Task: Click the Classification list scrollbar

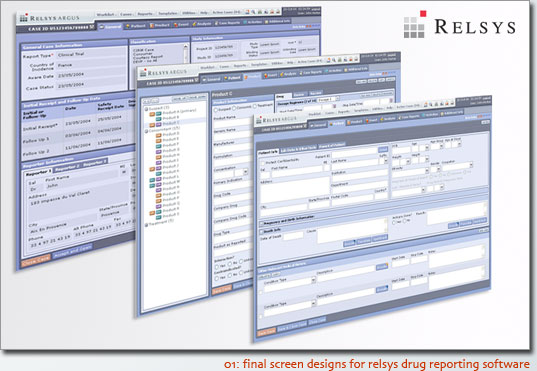Action: pos(186,53)
